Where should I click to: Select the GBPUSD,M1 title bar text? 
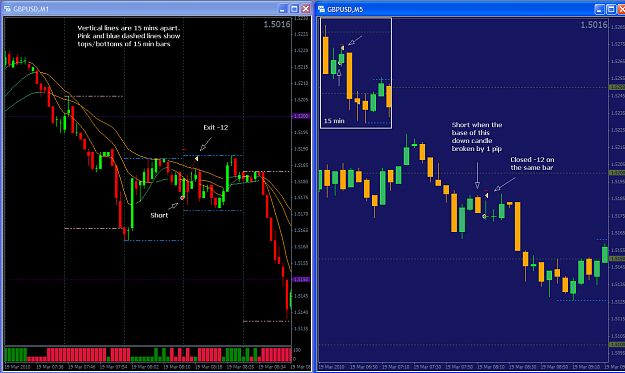(x=31, y=9)
